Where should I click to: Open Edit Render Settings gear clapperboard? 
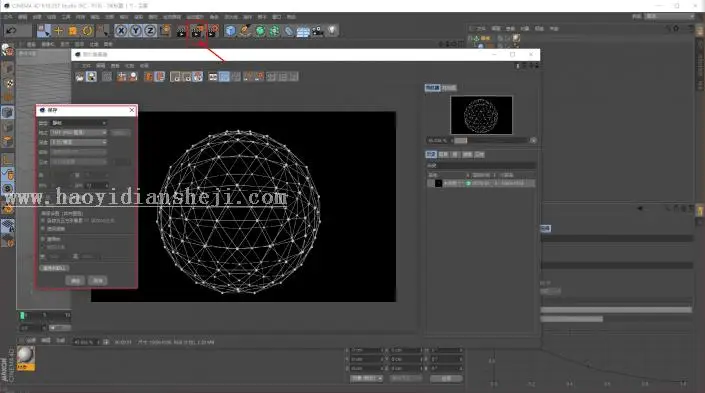point(213,31)
